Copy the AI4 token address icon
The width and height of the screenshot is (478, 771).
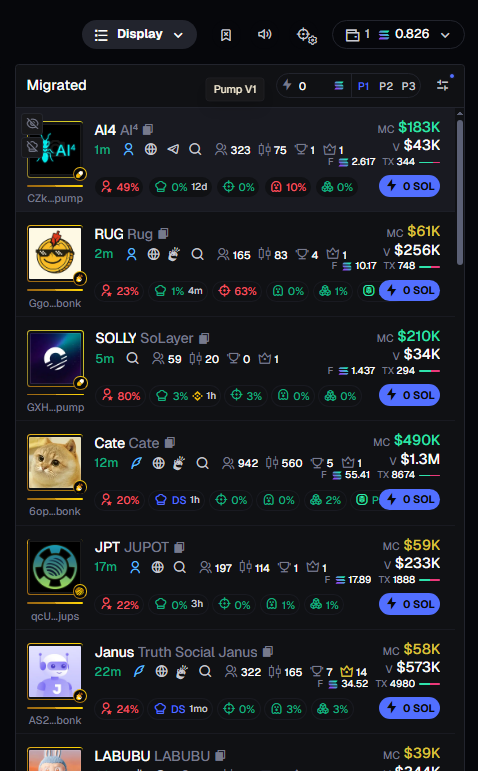click(x=148, y=129)
